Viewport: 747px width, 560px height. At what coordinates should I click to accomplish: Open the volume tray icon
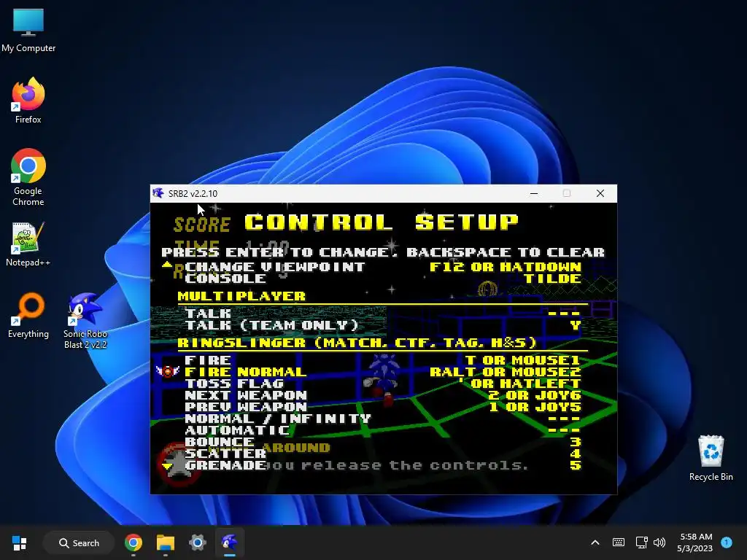click(x=659, y=542)
